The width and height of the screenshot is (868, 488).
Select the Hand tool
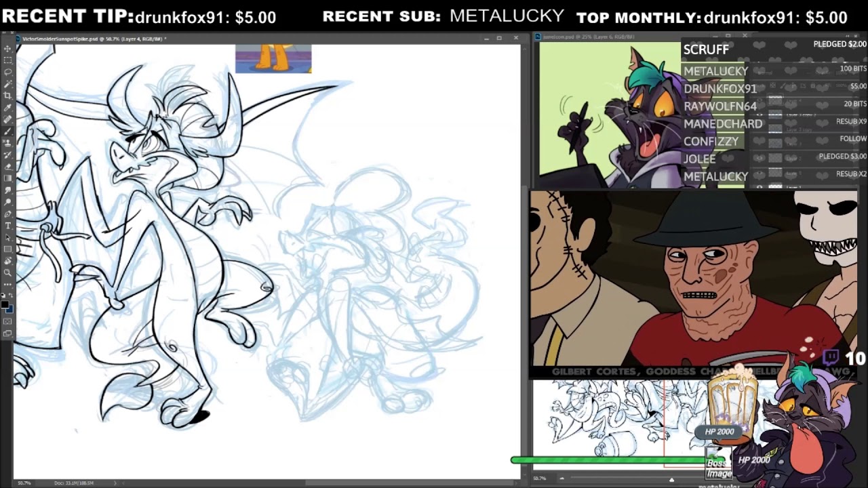(x=7, y=260)
